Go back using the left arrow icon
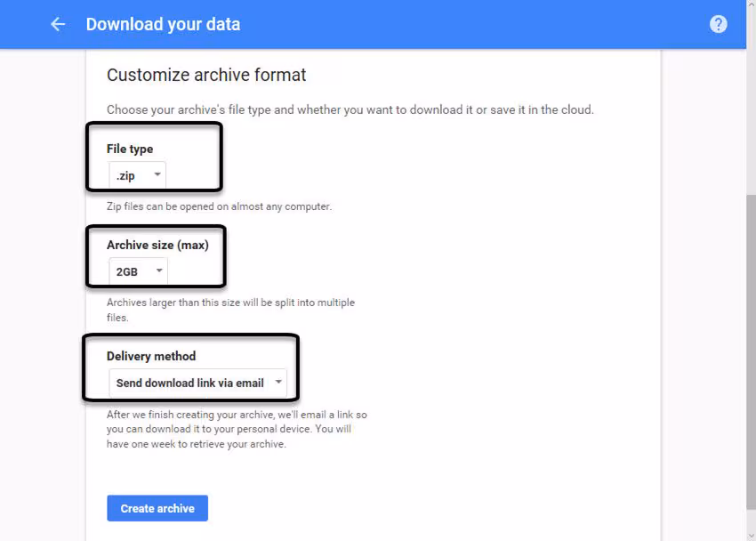The image size is (756, 541). coord(58,24)
